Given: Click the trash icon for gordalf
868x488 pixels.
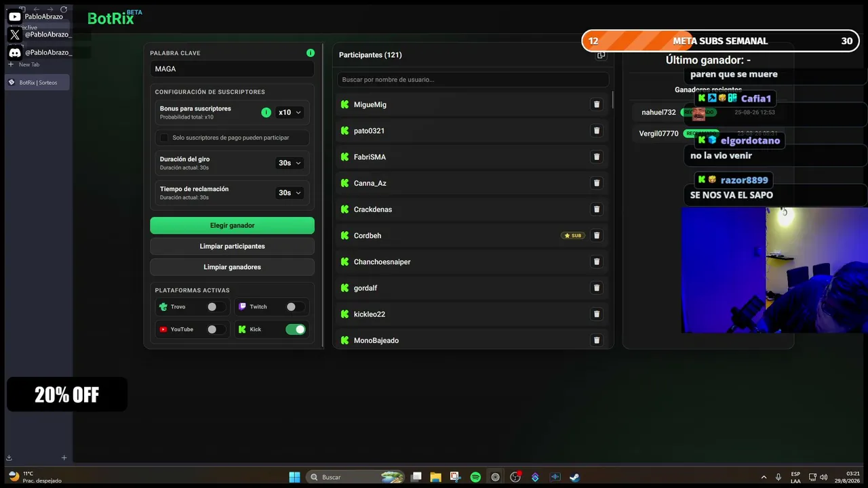Looking at the screenshot, I should tap(597, 288).
